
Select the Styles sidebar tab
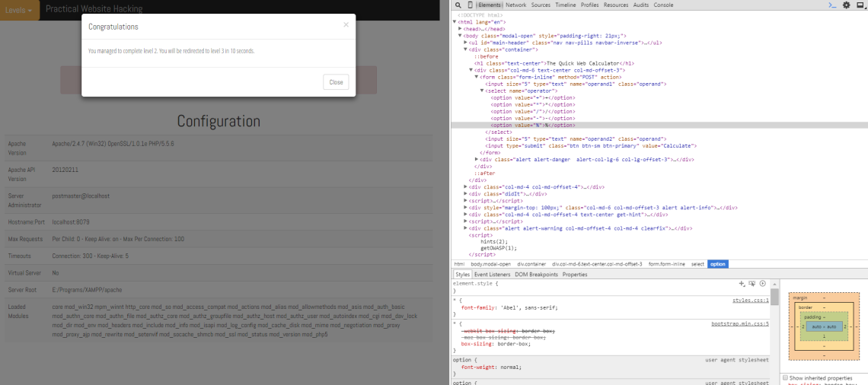461,275
